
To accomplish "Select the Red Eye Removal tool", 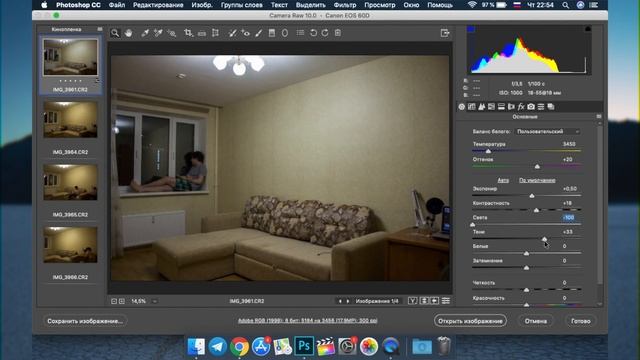I will coord(246,33).
